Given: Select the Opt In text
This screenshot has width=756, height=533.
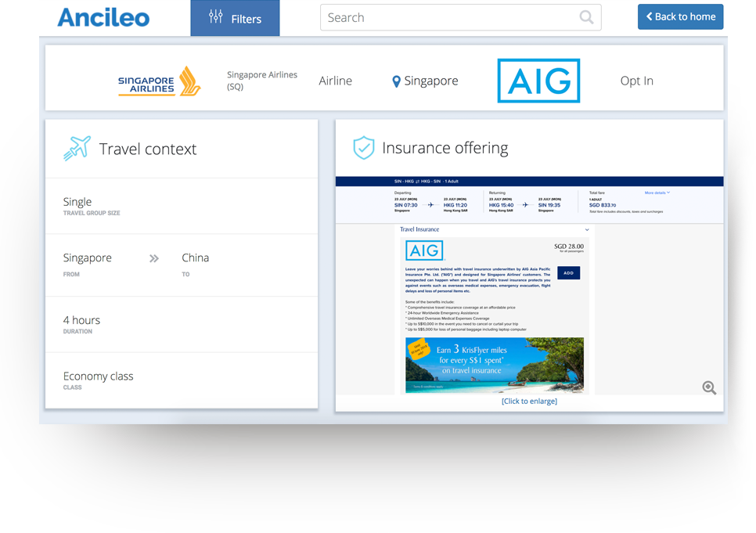Looking at the screenshot, I should point(636,81).
